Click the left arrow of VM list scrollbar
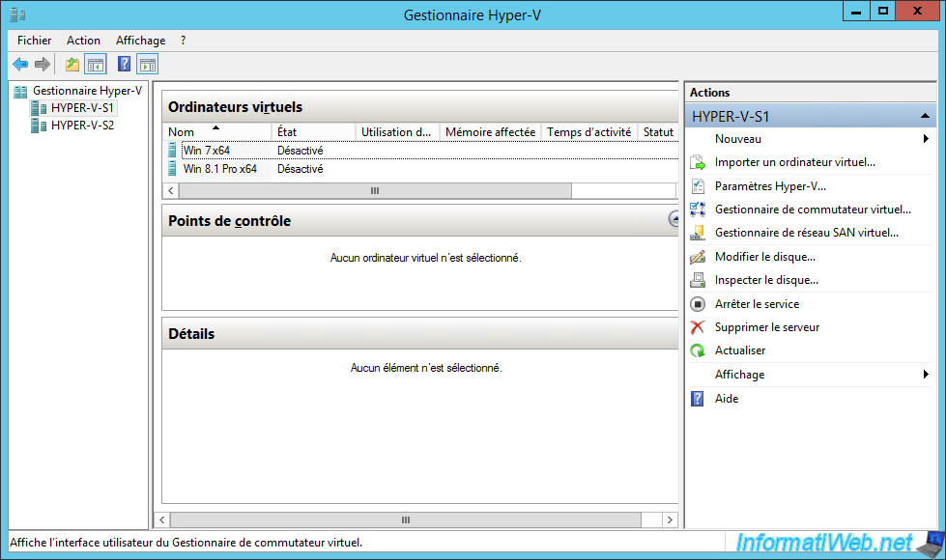 click(x=171, y=190)
